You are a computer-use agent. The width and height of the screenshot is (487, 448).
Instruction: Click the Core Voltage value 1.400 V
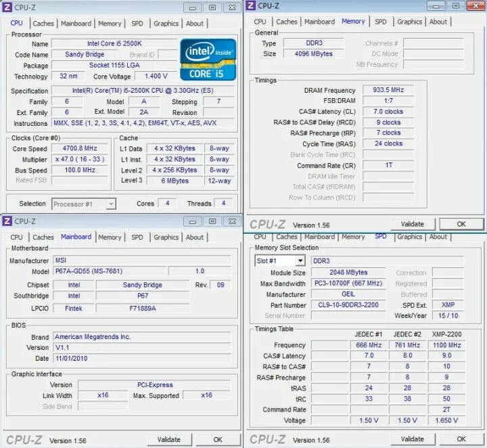(x=156, y=76)
